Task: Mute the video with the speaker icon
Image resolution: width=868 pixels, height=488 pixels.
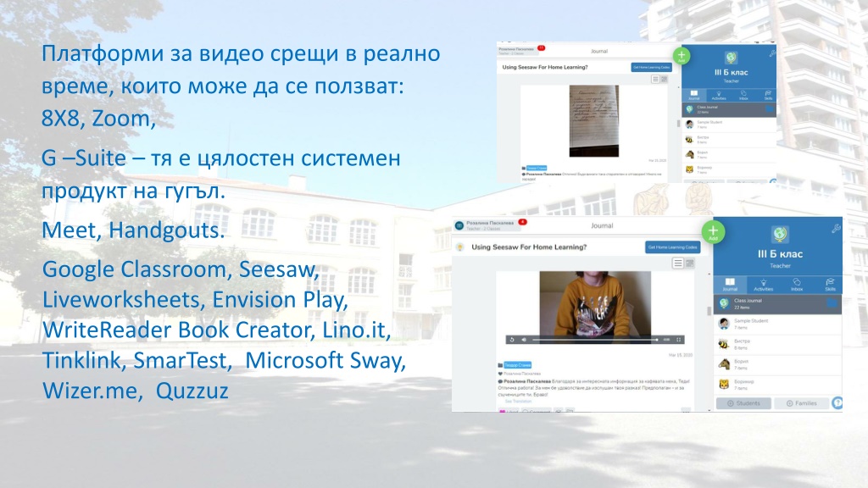Action: (524, 340)
